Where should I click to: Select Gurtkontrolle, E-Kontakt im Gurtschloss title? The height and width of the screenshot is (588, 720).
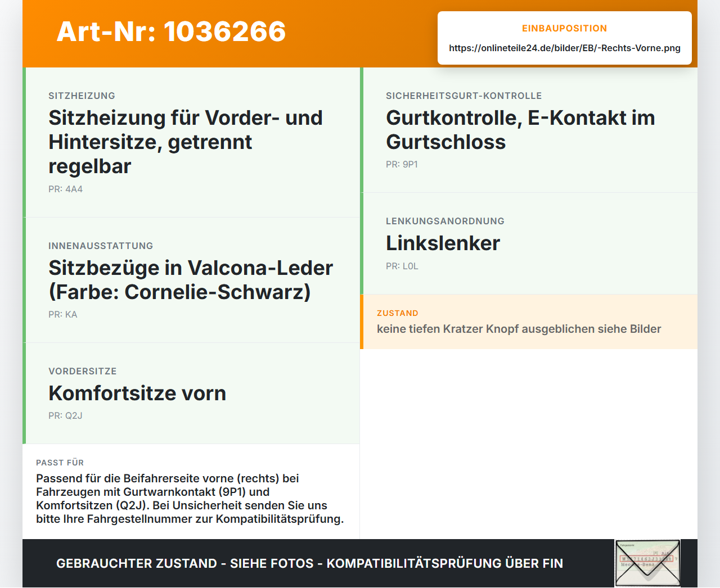click(x=520, y=130)
